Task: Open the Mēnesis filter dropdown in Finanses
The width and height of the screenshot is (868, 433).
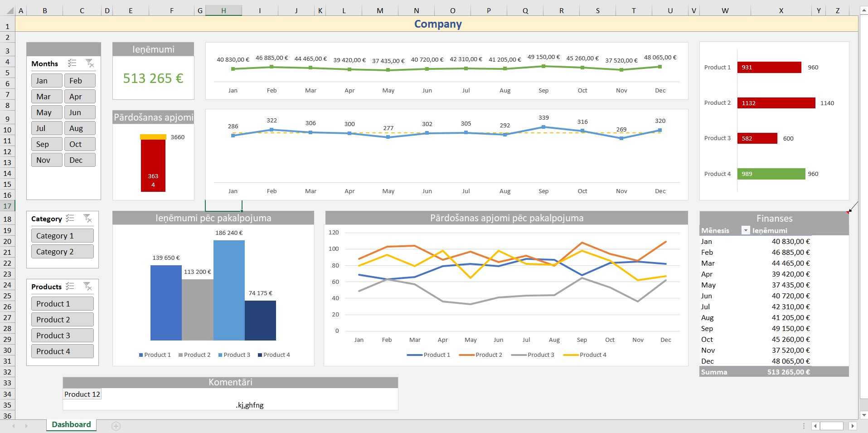Action: click(745, 230)
